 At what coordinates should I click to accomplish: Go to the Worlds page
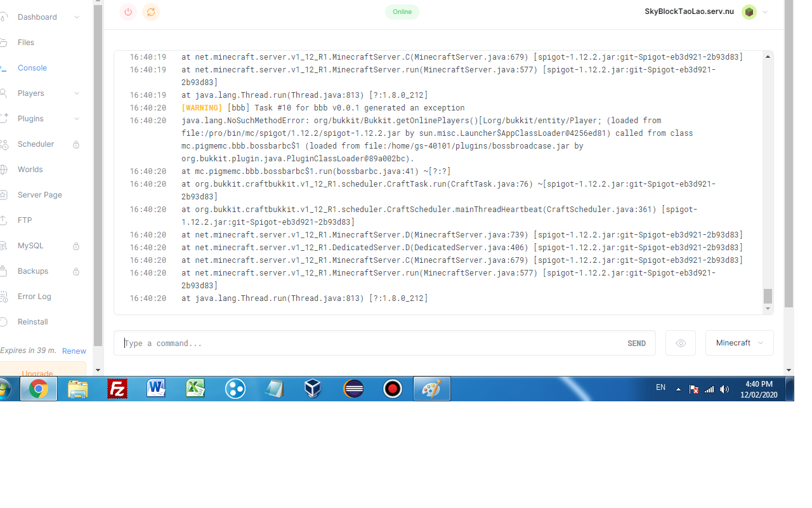click(30, 170)
